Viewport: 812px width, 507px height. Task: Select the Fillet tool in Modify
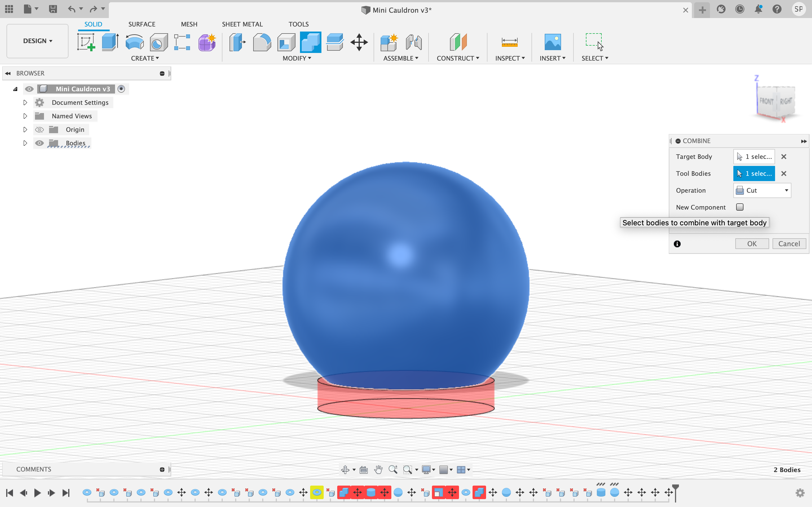[x=262, y=43]
